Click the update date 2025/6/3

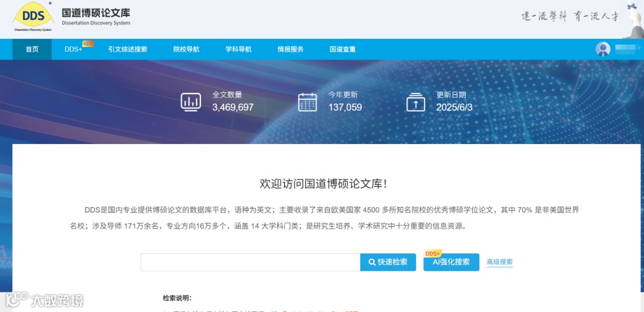point(454,108)
